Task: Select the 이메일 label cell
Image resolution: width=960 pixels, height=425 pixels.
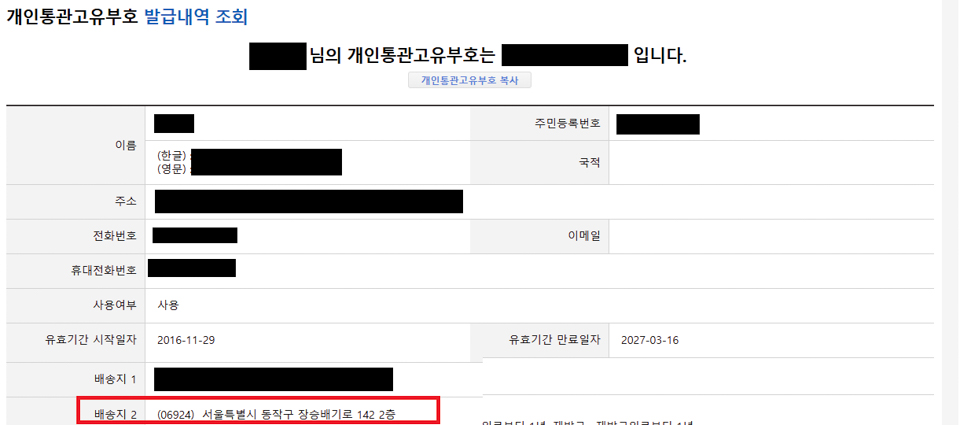Action: (584, 236)
